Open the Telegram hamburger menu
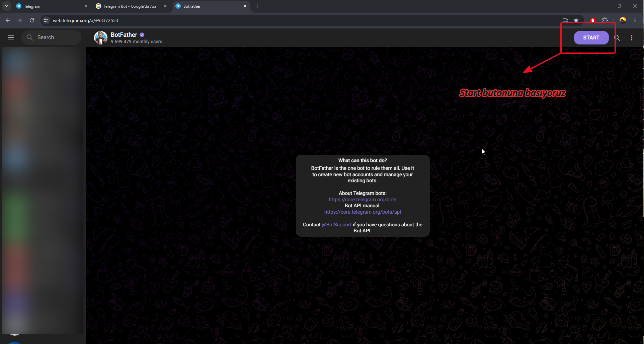This screenshot has height=344, width=644. (x=11, y=37)
